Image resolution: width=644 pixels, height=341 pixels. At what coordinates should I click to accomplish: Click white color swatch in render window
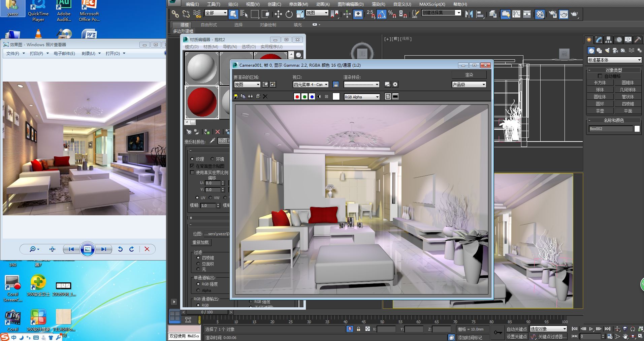(x=336, y=97)
